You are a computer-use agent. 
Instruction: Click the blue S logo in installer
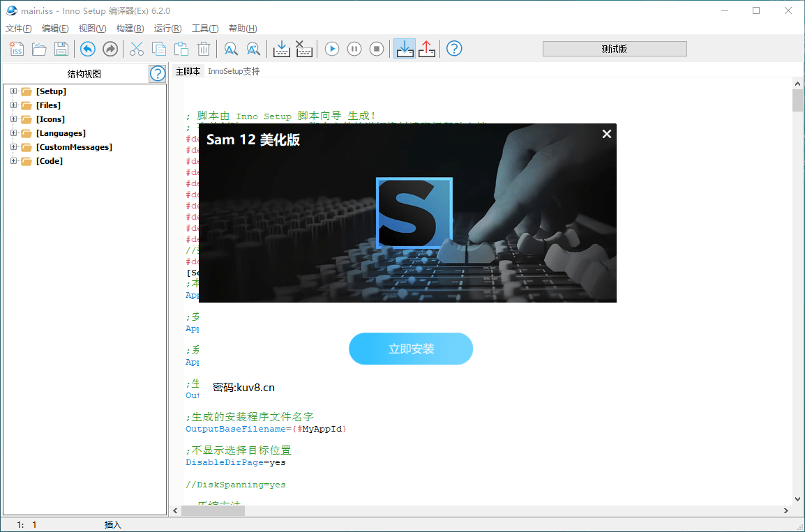click(x=414, y=213)
